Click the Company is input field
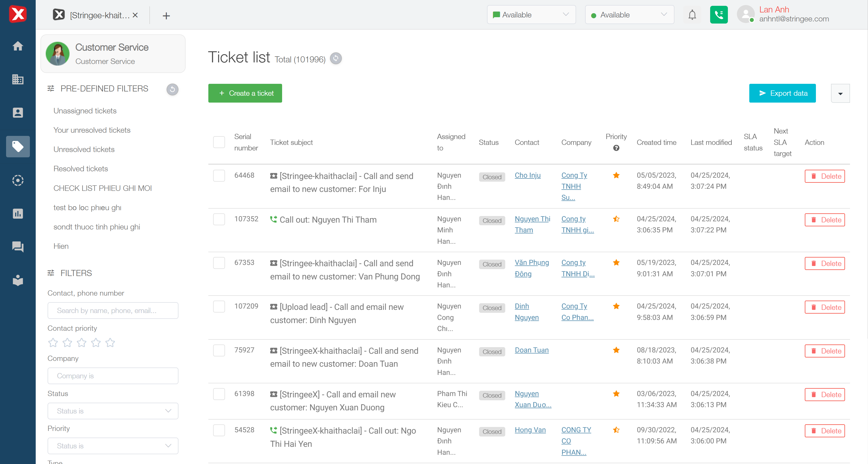 tap(113, 376)
